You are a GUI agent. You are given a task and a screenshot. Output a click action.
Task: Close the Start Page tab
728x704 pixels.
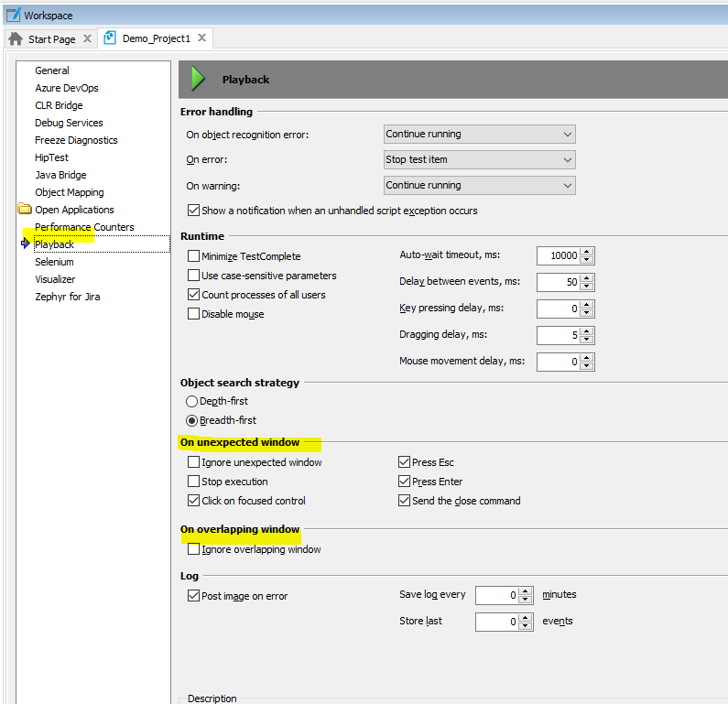point(87,39)
